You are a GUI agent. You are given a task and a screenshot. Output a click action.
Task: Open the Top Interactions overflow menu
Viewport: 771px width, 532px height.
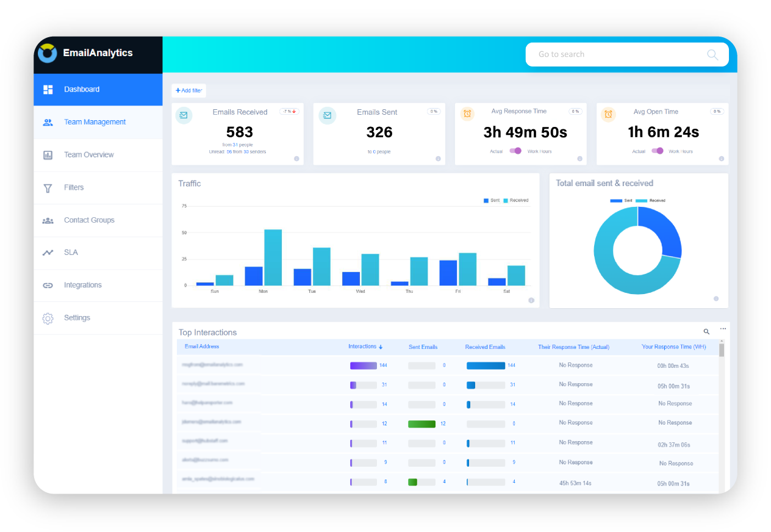[x=722, y=328]
